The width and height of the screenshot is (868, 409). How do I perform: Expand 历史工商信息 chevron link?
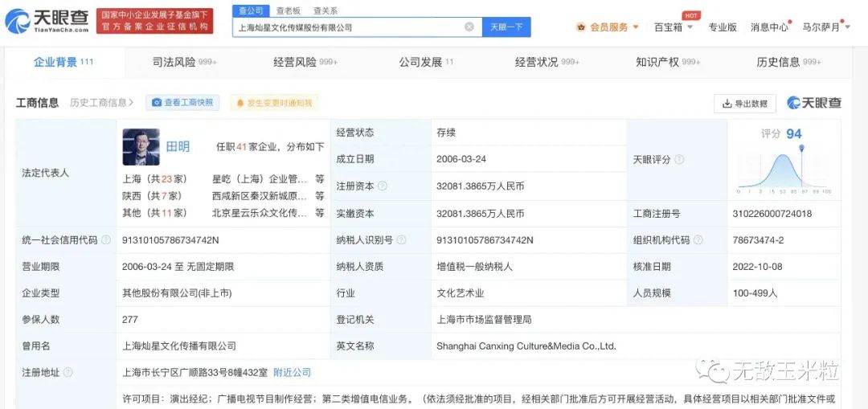click(102, 102)
